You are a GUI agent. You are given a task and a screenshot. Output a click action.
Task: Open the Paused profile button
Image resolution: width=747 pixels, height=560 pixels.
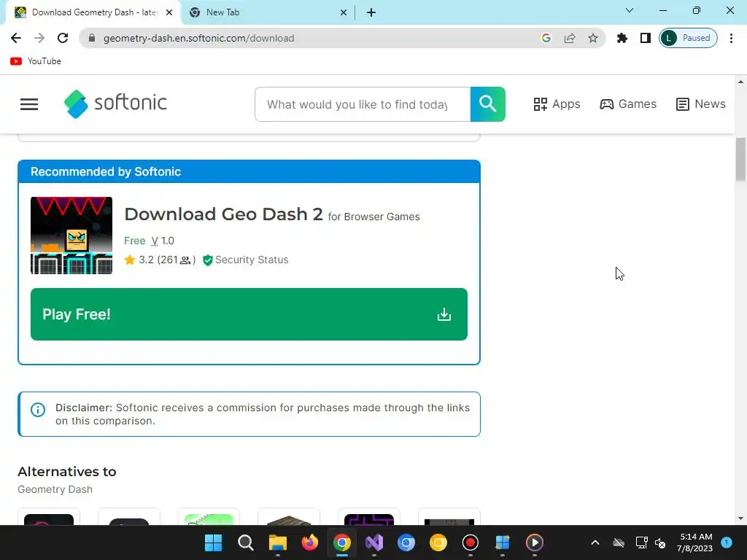688,38
